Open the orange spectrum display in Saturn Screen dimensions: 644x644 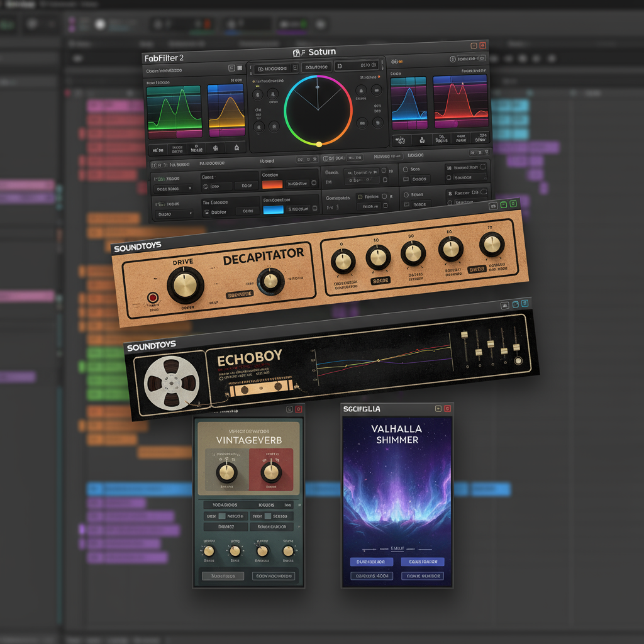226,110
